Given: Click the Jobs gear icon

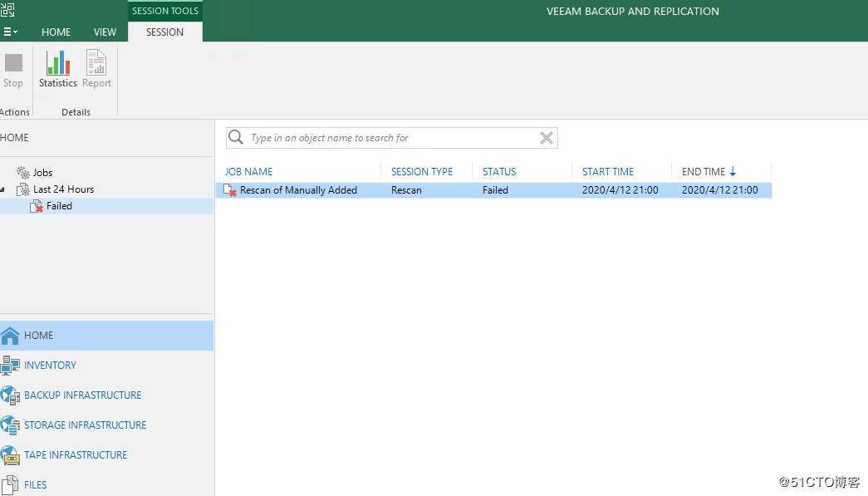Looking at the screenshot, I should click(22, 173).
